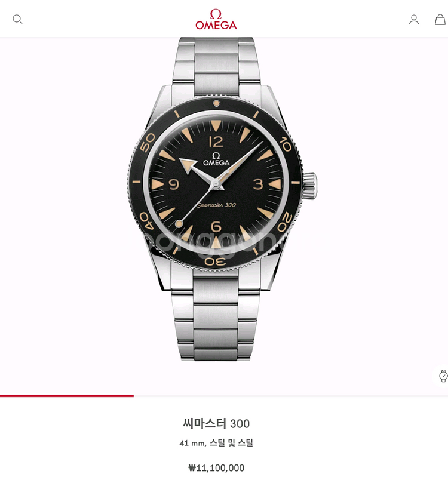
Task: Click the 41 mm, 스틸 및 스틸 description
Action: [x=216, y=443]
